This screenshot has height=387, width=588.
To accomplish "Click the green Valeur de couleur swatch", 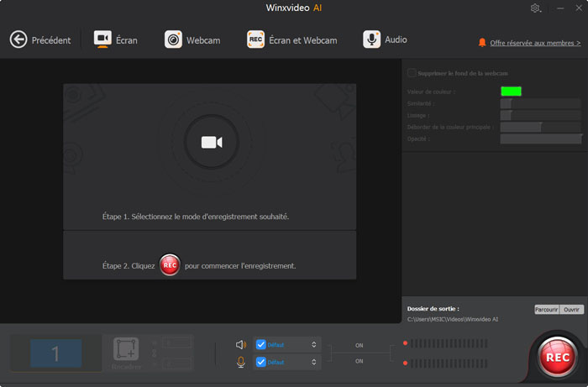I will coord(511,92).
